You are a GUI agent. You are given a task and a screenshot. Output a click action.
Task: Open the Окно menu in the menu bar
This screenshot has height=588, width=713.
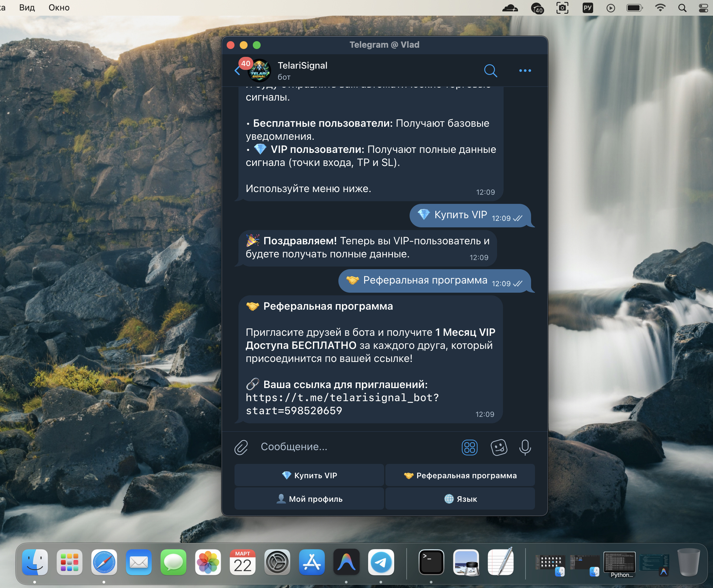[59, 8]
